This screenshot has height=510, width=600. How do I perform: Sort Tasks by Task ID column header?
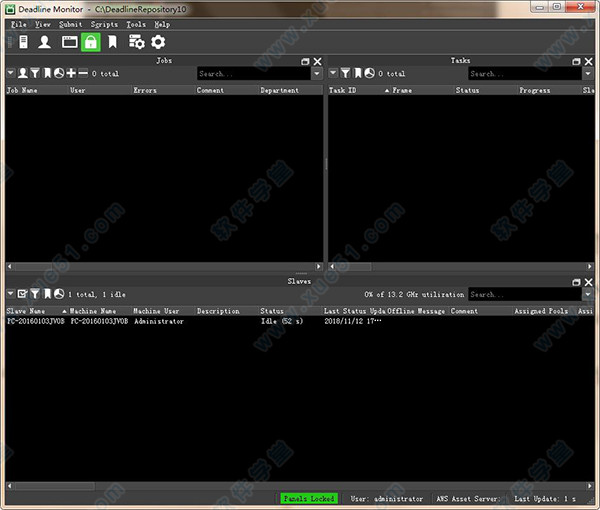(x=342, y=90)
